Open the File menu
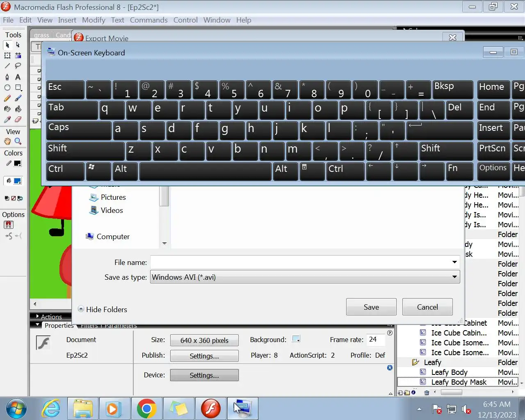 pyautogui.click(x=8, y=20)
